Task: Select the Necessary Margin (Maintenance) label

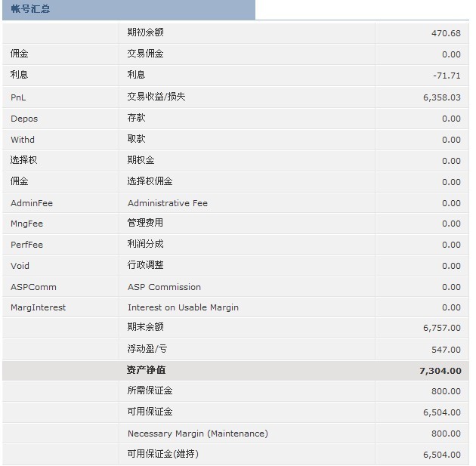Action: pos(198,434)
